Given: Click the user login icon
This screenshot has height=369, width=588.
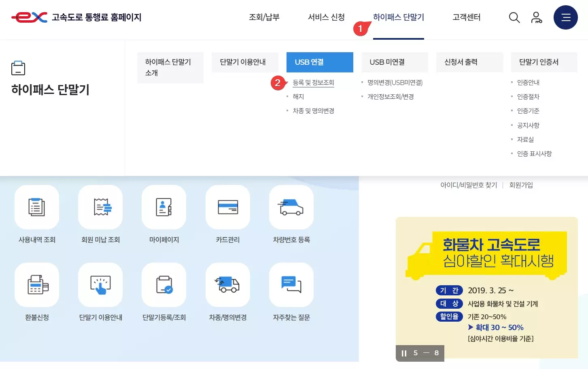Looking at the screenshot, I should (x=537, y=17).
